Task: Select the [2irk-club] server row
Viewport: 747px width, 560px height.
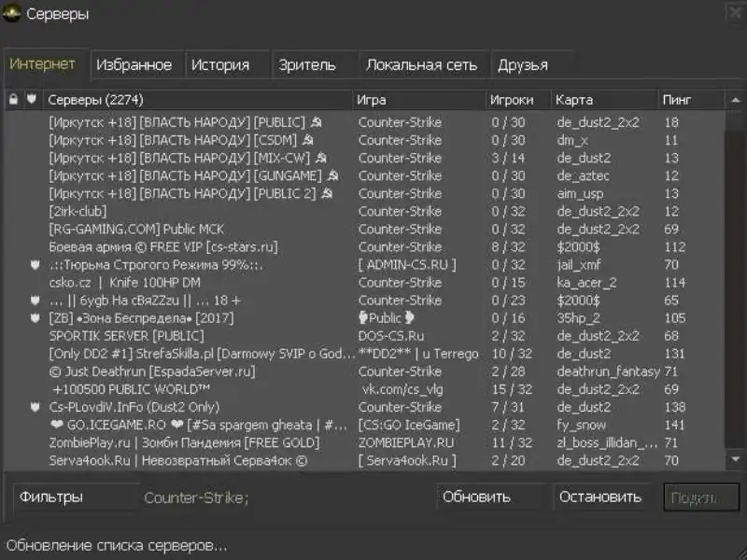Action: click(365, 212)
